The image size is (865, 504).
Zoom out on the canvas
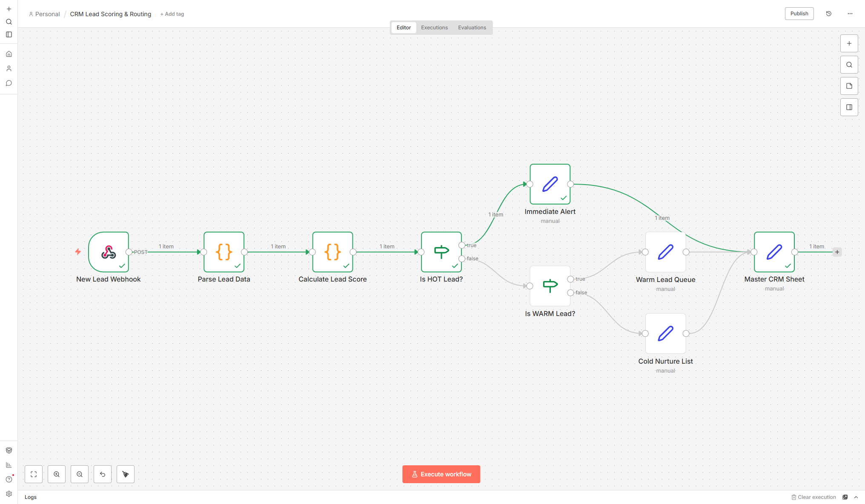80,474
